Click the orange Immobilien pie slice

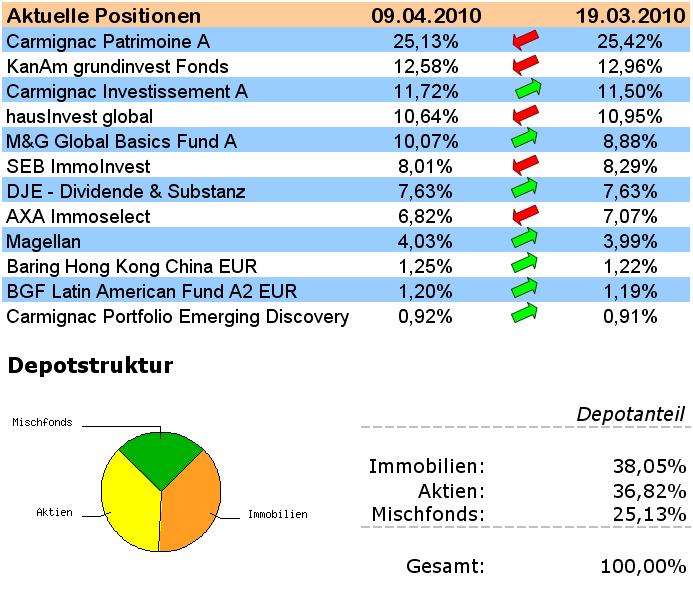(192, 505)
